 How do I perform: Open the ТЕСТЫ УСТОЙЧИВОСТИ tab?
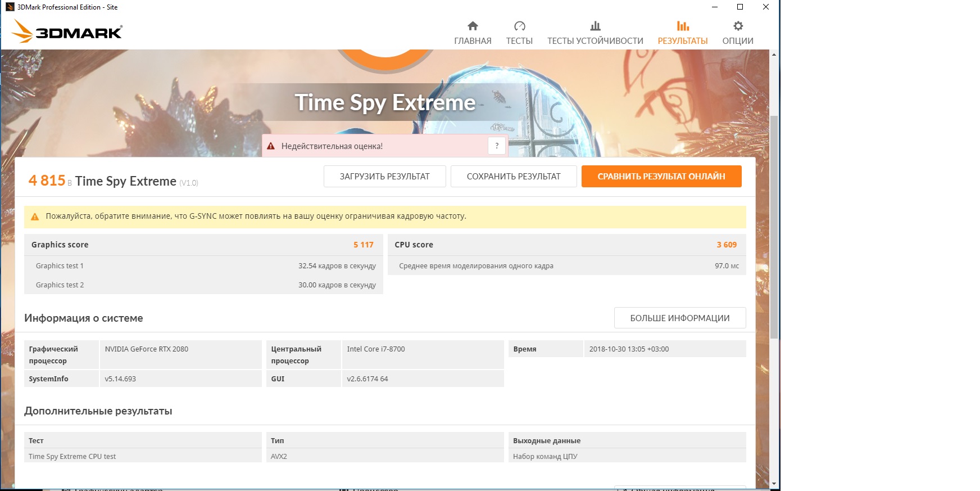coord(595,41)
